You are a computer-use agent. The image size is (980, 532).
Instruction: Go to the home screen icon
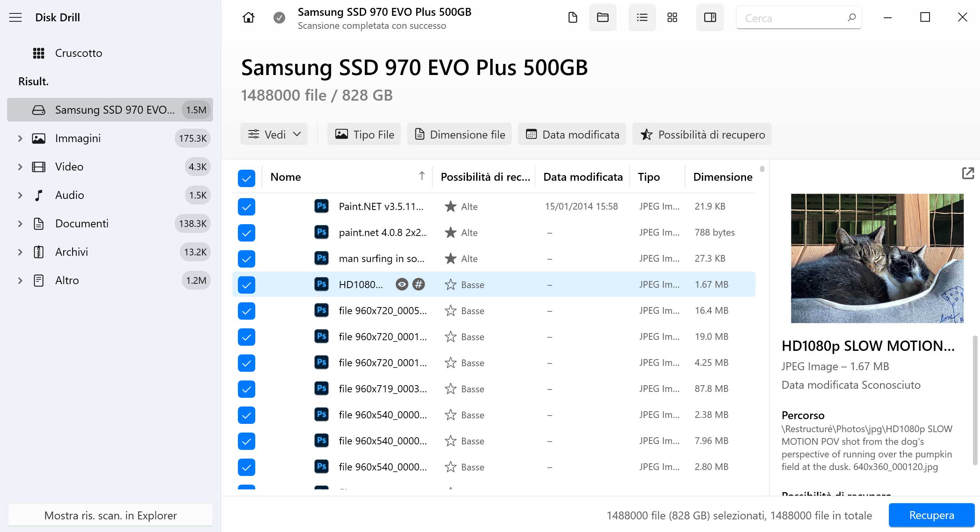pyautogui.click(x=248, y=17)
